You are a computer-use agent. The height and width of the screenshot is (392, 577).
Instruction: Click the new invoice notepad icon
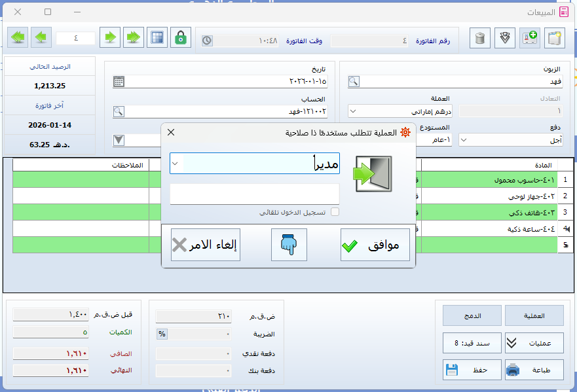click(554, 38)
